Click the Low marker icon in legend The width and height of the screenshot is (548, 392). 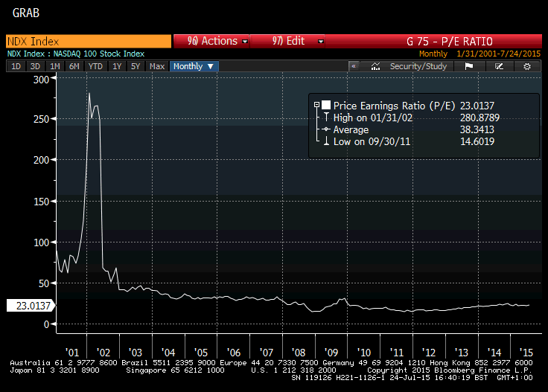pyautogui.click(x=326, y=141)
